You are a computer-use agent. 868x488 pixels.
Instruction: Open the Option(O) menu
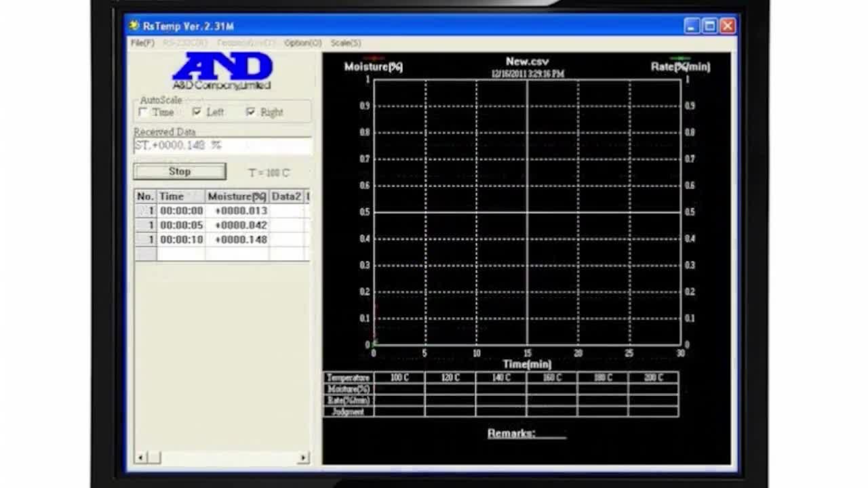click(x=302, y=43)
